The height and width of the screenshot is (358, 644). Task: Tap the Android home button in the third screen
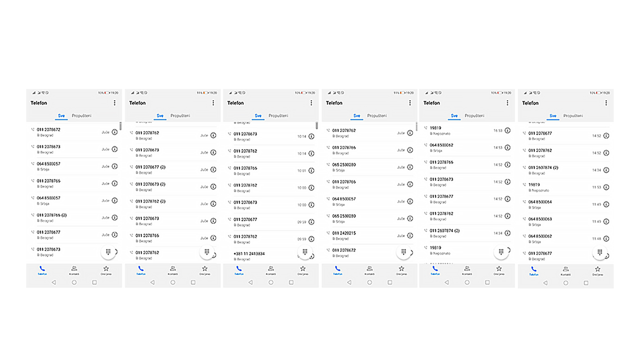[x=271, y=282]
